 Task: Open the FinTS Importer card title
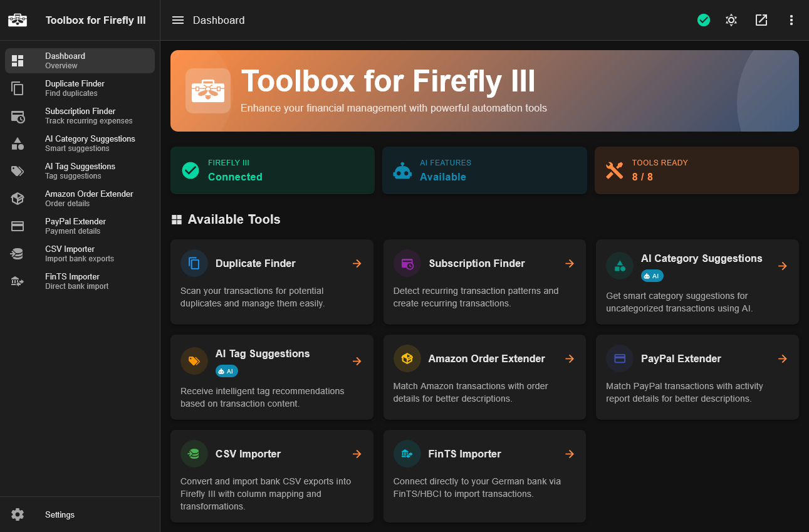pyautogui.click(x=465, y=454)
